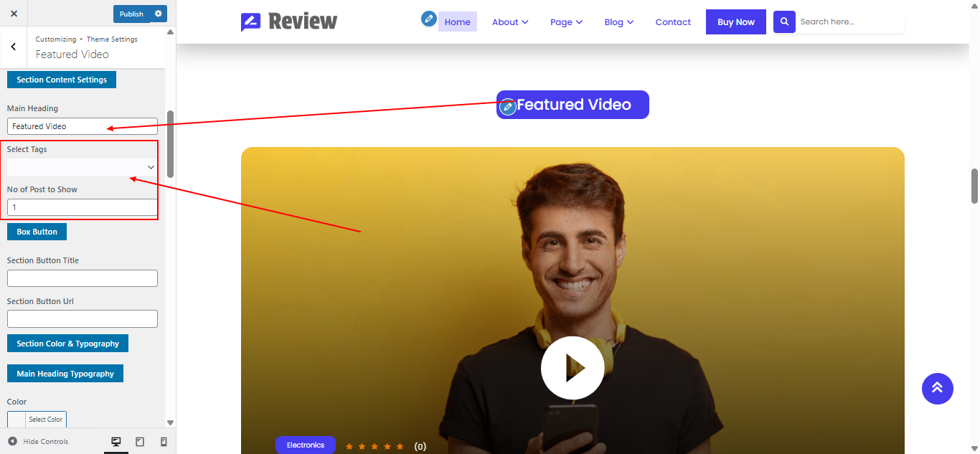Viewport: 980px width, 454px height.
Task: Click the customizer panel scrollbar thumb
Action: click(170, 143)
